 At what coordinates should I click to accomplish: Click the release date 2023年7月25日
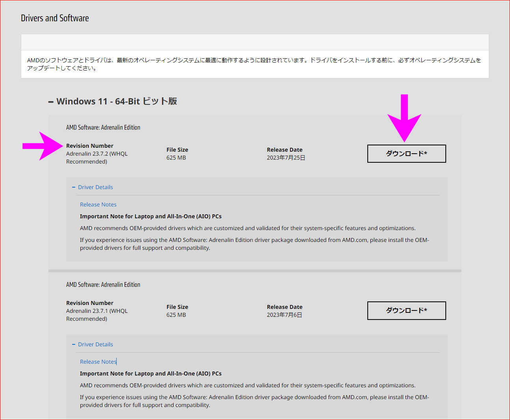pos(286,158)
